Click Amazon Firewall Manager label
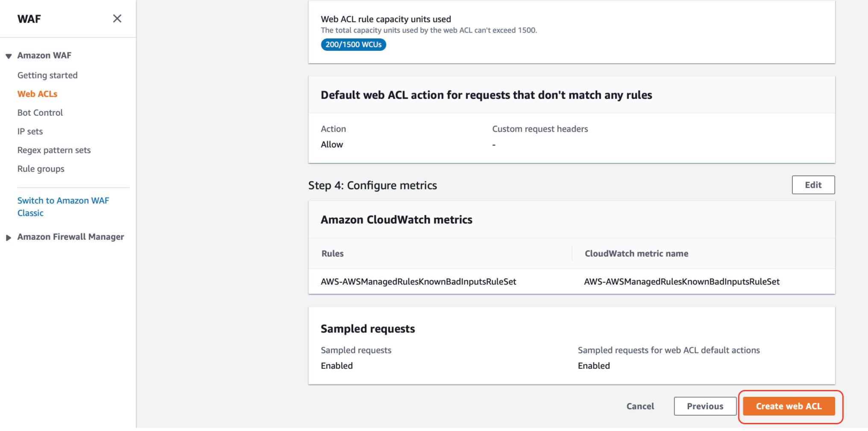868x431 pixels. coord(70,237)
